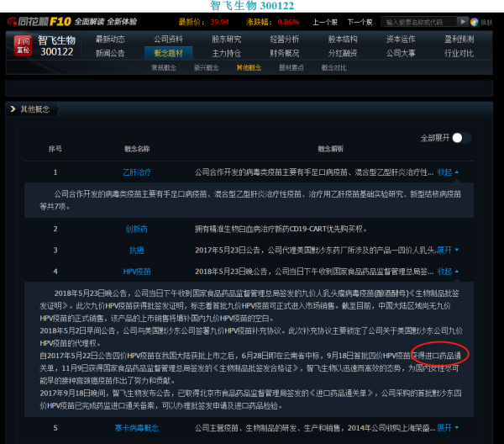This screenshot has height=444, width=504.
Task: Switch to the 新兴概念 sub-tab
Action: tap(207, 67)
